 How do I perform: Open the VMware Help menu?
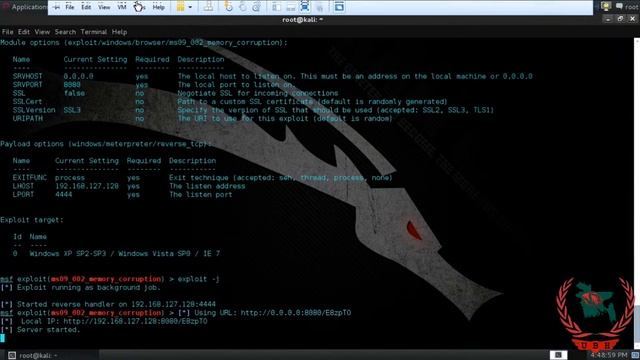coord(158,7)
